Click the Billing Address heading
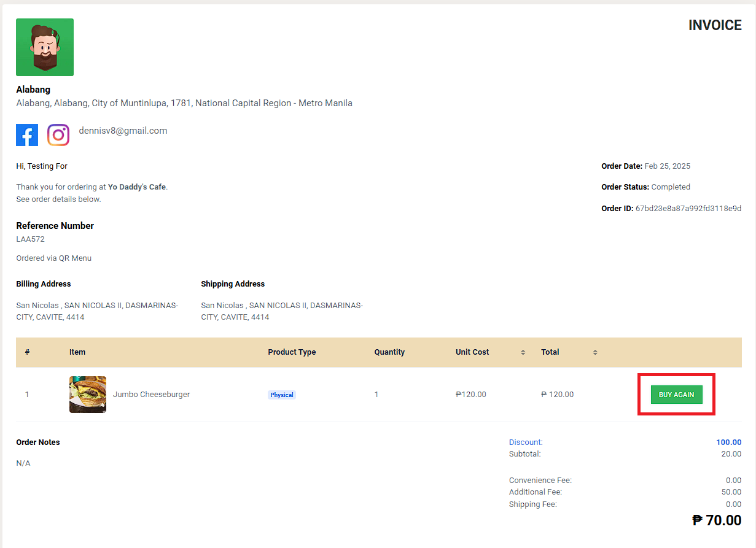Image resolution: width=756 pixels, height=548 pixels. pyautogui.click(x=44, y=284)
